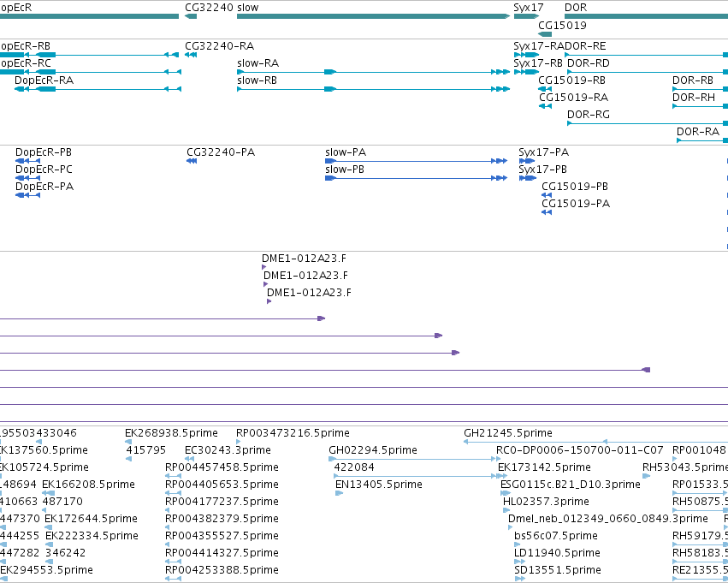Image resolution: width=728 pixels, height=583 pixels.
Task: Click EST bs56c07.5prime
Action: (x=556, y=537)
